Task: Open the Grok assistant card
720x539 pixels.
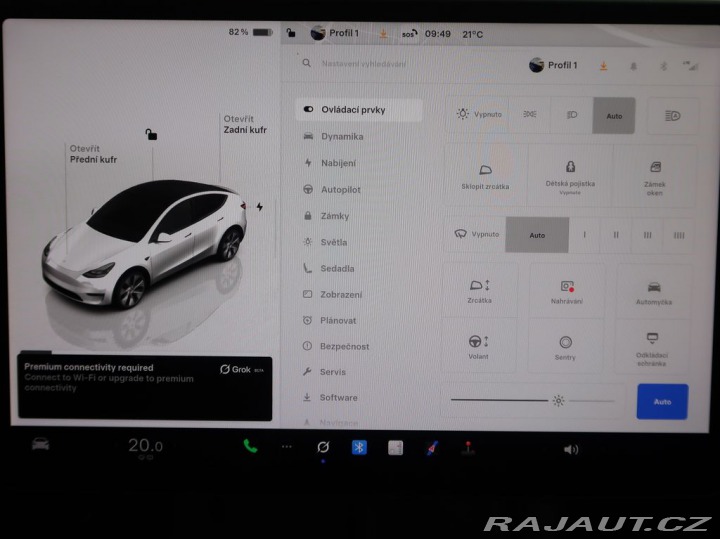Action: click(145, 388)
